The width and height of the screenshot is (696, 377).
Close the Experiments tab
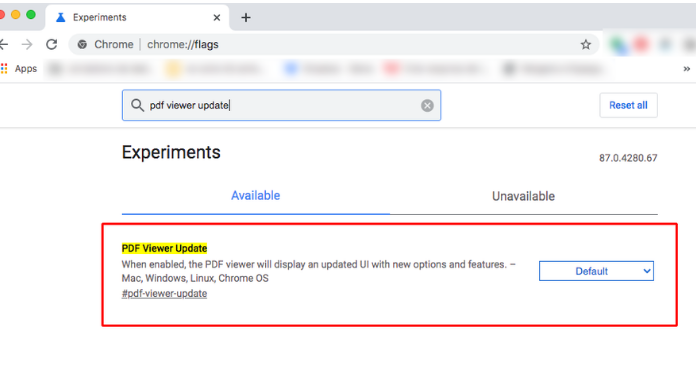tap(217, 17)
